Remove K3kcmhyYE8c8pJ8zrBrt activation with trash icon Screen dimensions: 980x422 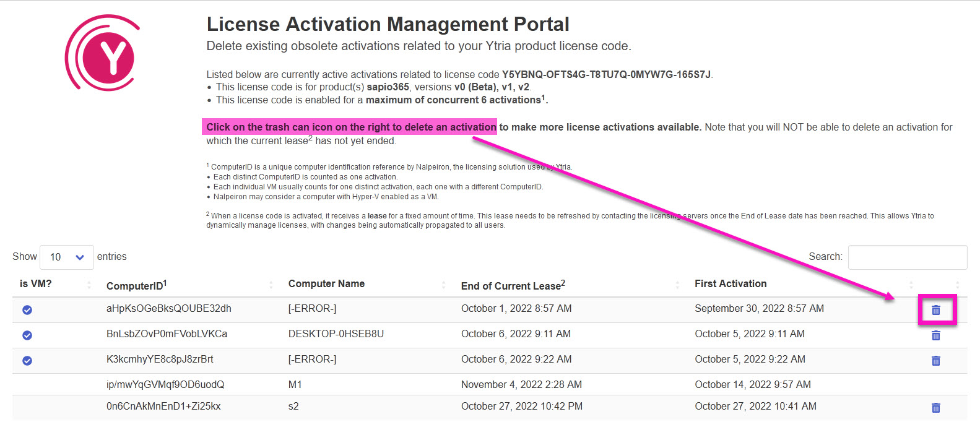click(935, 361)
